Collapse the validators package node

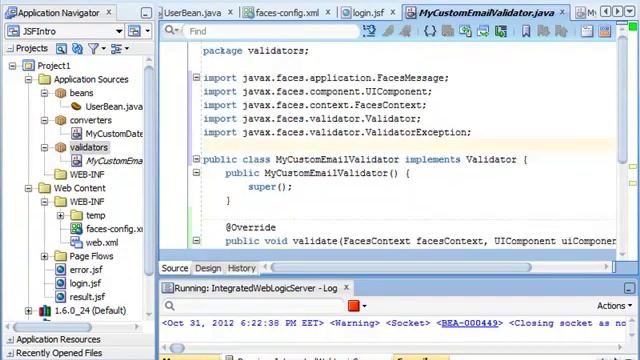click(44, 147)
